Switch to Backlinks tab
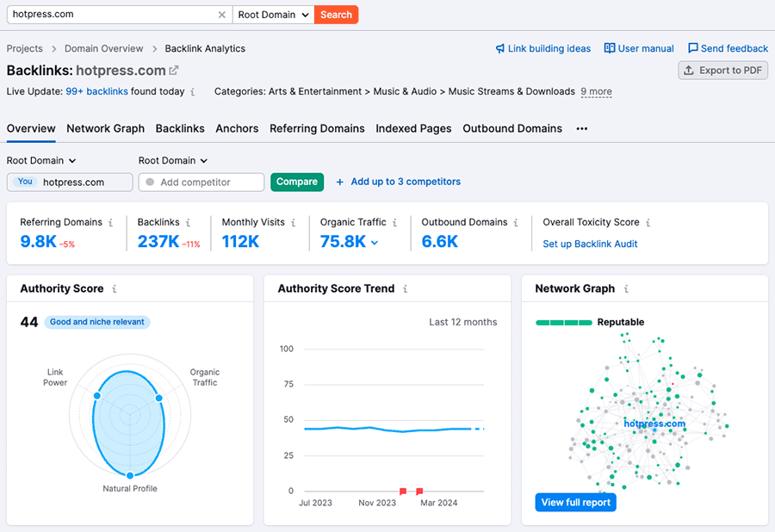Image resolution: width=775 pixels, height=532 pixels. pos(180,129)
